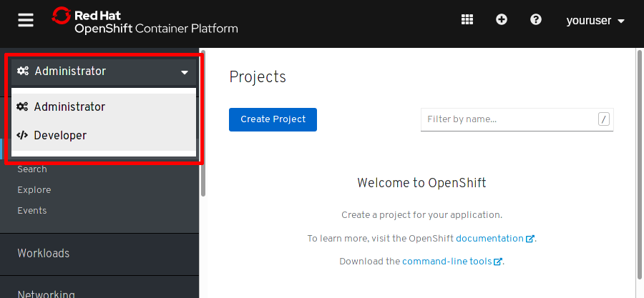644x298 pixels.
Task: Open Search in the sidebar
Action: pyautogui.click(x=32, y=169)
